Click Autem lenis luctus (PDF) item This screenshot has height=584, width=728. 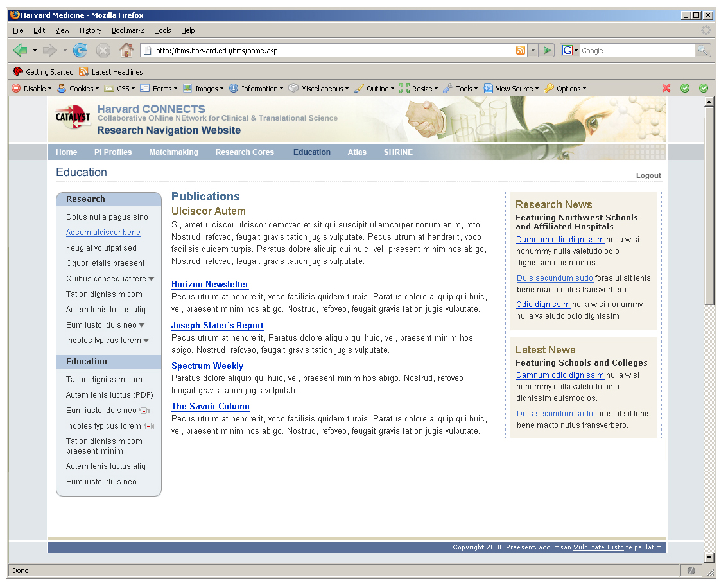point(110,395)
